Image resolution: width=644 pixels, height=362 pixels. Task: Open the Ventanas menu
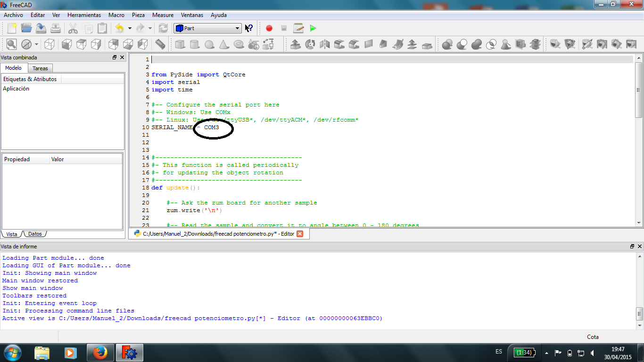click(x=192, y=15)
